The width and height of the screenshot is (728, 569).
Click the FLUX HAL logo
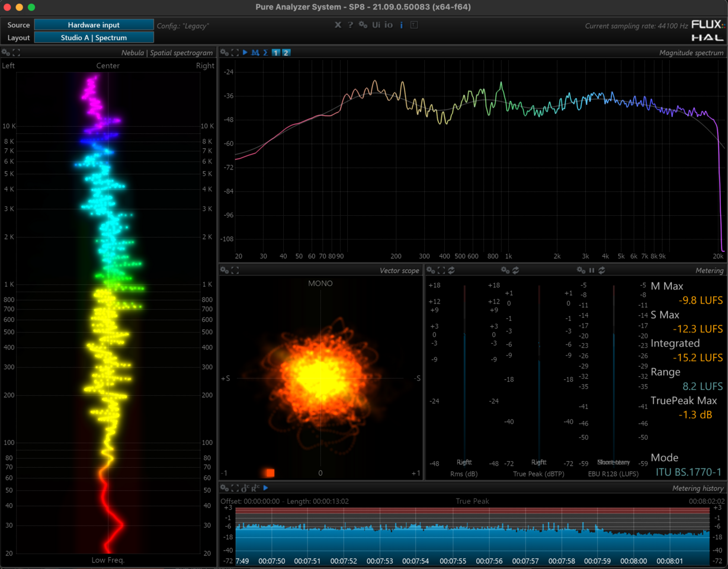pyautogui.click(x=707, y=31)
